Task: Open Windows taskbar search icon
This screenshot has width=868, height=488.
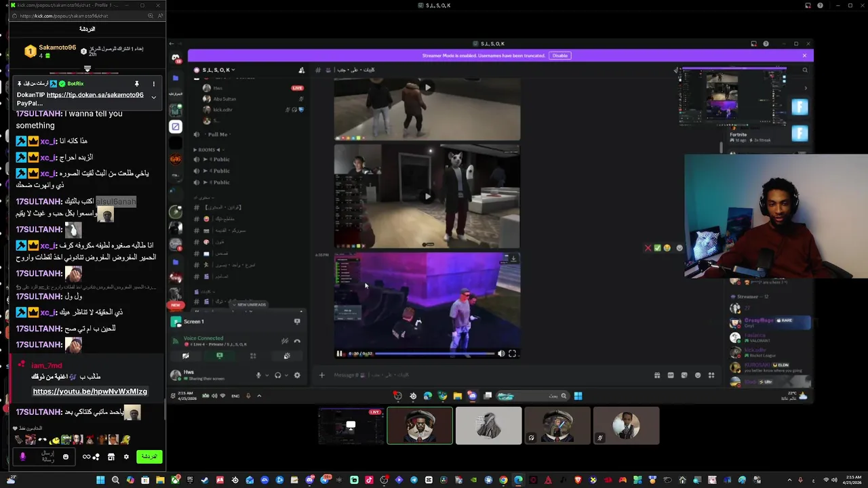Action: point(115,480)
